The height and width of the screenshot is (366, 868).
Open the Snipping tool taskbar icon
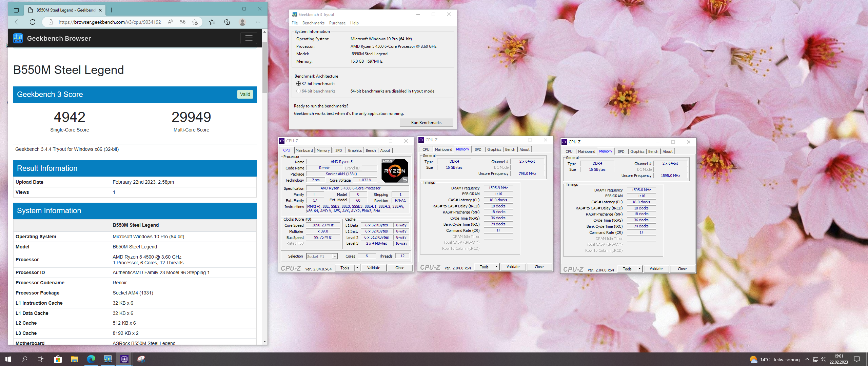coord(141,359)
